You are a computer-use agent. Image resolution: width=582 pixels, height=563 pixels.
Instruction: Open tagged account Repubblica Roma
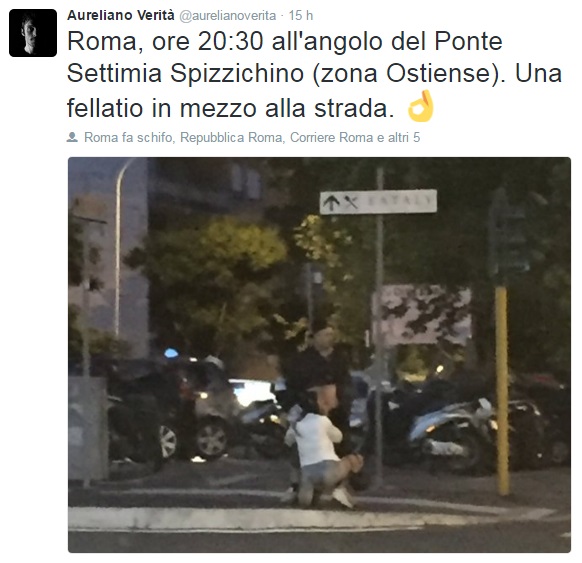(231, 137)
